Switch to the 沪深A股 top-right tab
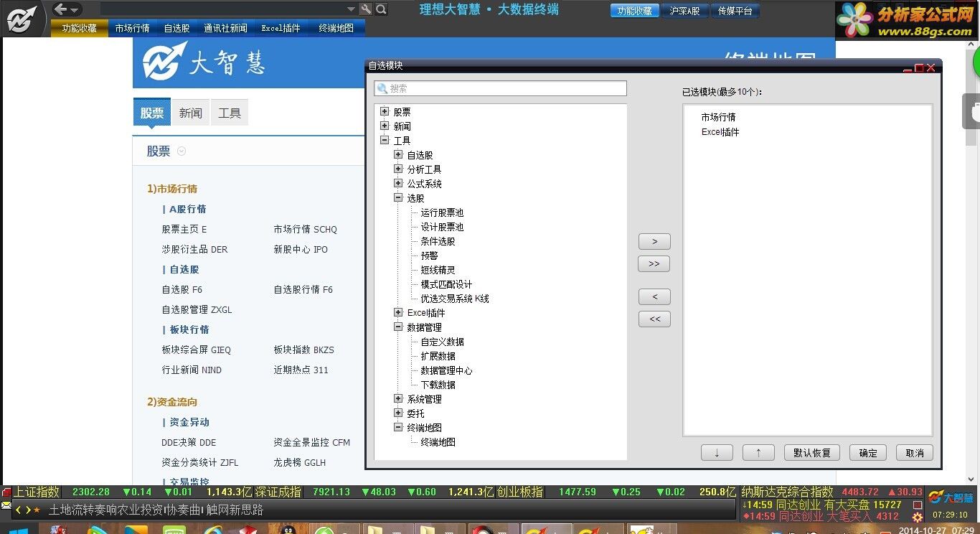The height and width of the screenshot is (534, 980). pyautogui.click(x=684, y=11)
